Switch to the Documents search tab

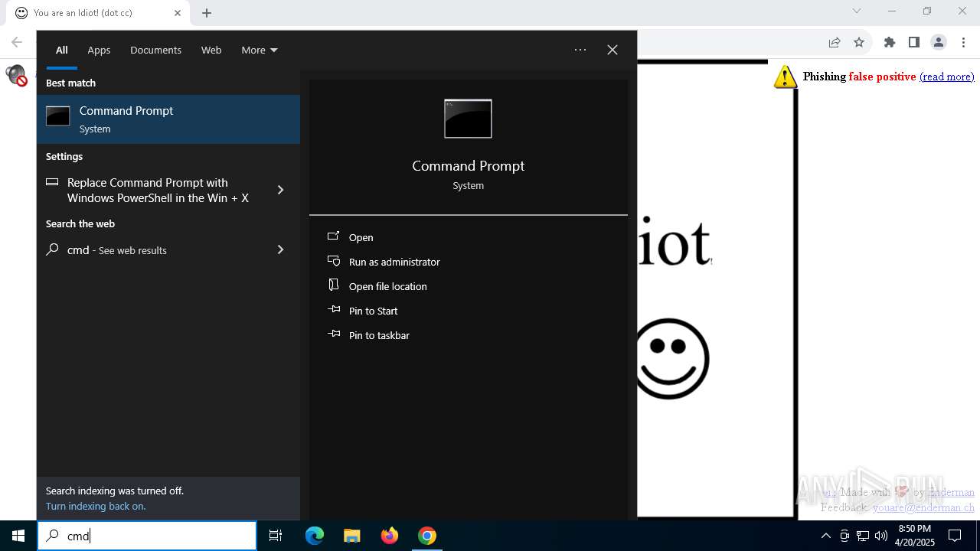(x=155, y=50)
